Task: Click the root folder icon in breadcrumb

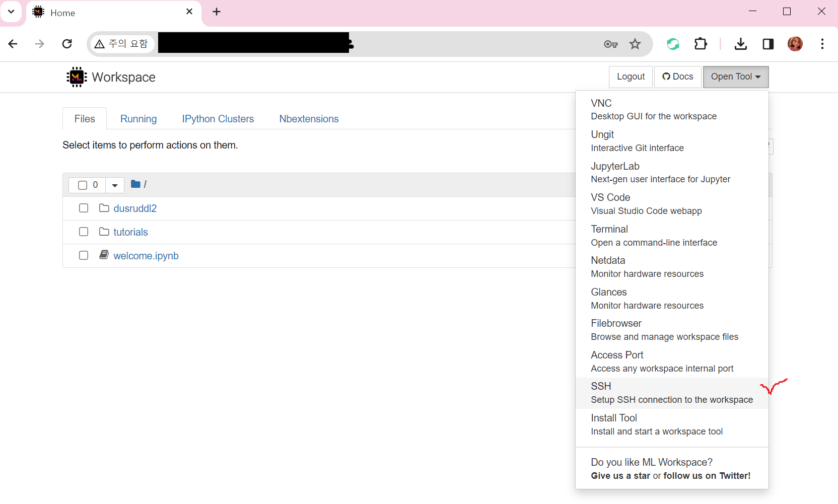Action: [x=135, y=184]
